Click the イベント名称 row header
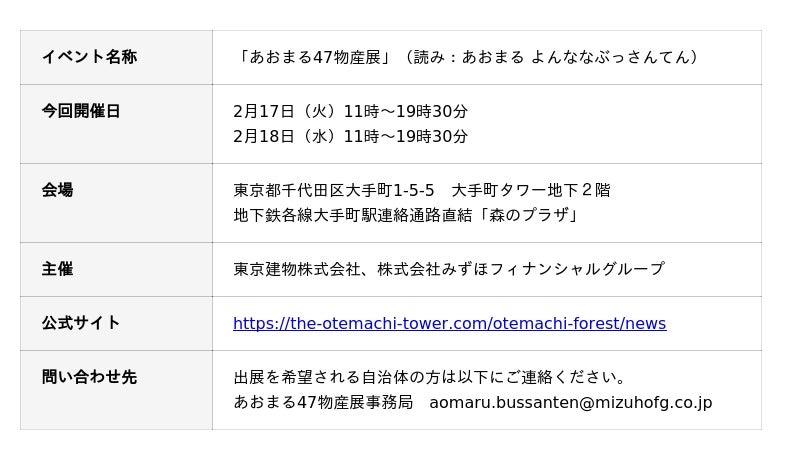800x460 pixels. [89, 57]
